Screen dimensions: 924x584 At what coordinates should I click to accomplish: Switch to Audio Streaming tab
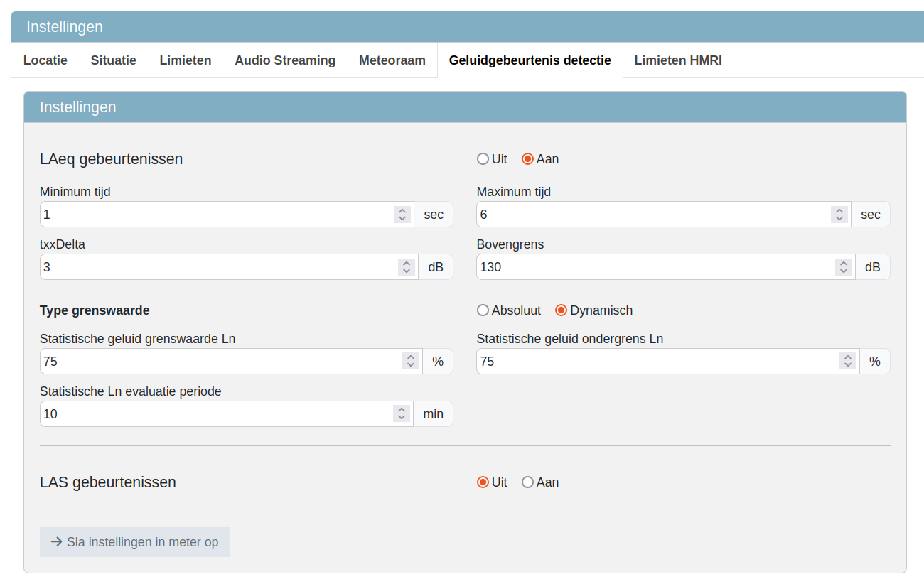285,60
